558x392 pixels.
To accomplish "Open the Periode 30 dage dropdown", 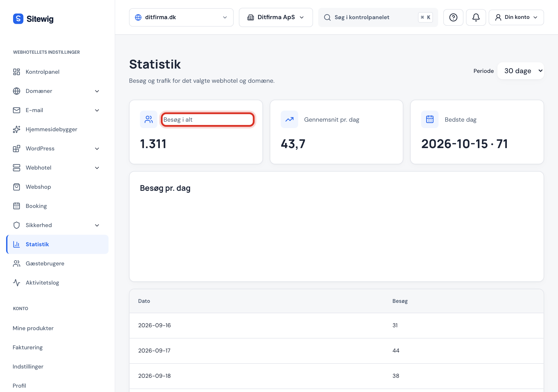I will click(521, 71).
